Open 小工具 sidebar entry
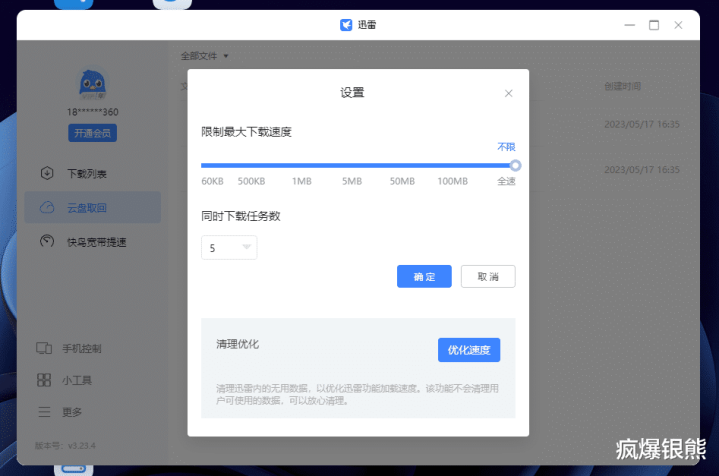The height and width of the screenshot is (476, 719). tap(77, 380)
